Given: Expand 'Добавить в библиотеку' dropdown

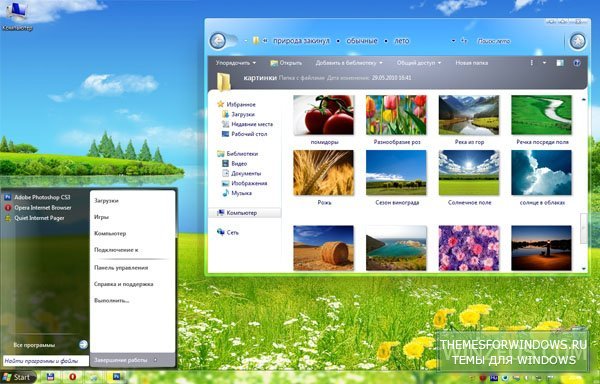Looking at the screenshot, I should (x=349, y=63).
